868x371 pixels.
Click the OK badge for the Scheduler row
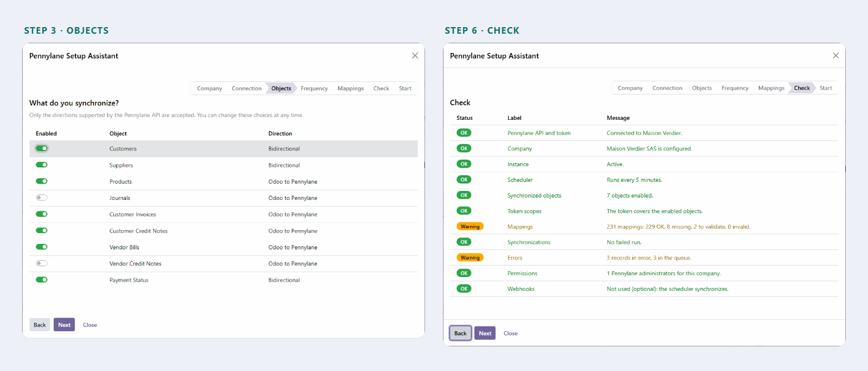coord(464,179)
